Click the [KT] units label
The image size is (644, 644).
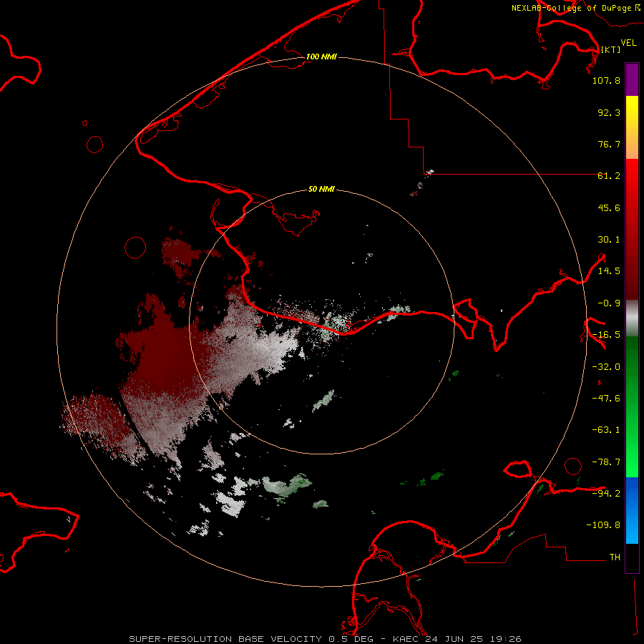610,49
